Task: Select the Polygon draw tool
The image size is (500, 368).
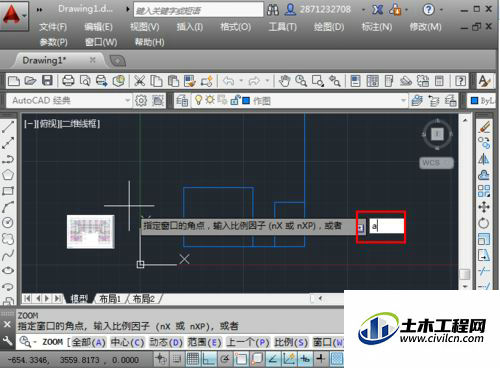Action: (8, 175)
